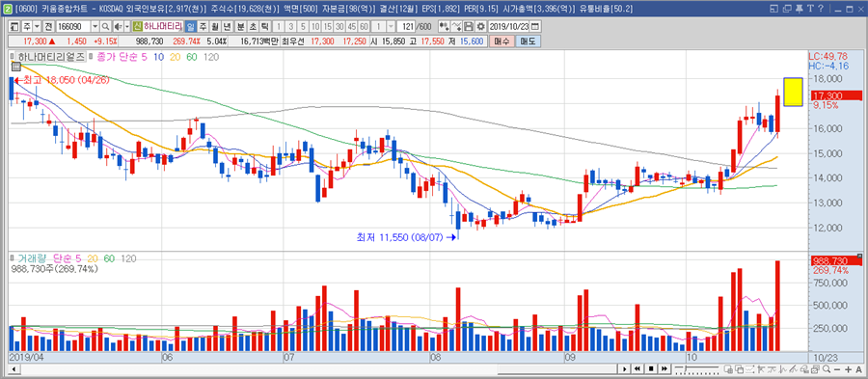Open the sound options dropdown arrow
The height and width of the screenshot is (379, 868).
pyautogui.click(x=126, y=27)
